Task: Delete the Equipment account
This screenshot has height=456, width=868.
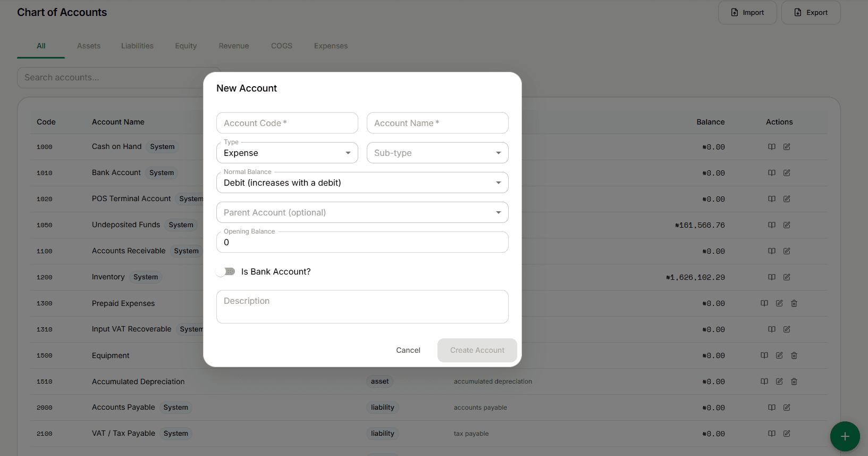Action: (794, 355)
